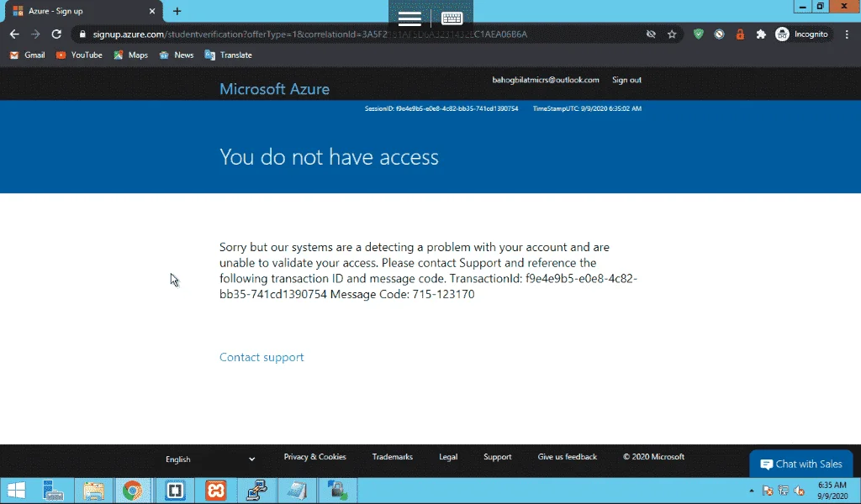Open the YouTube bookmark
Image resolution: width=861 pixels, height=504 pixels.
tap(79, 55)
